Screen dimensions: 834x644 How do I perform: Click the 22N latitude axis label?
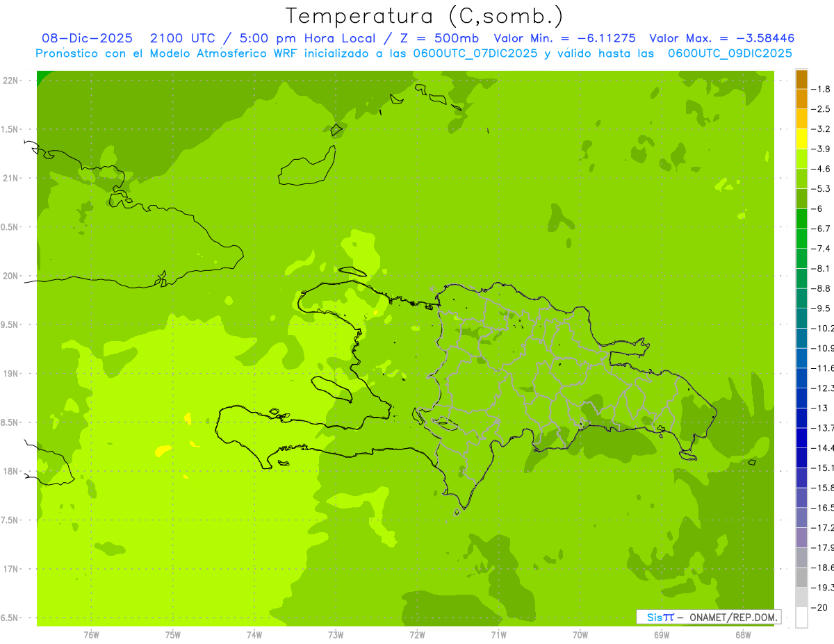click(10, 81)
